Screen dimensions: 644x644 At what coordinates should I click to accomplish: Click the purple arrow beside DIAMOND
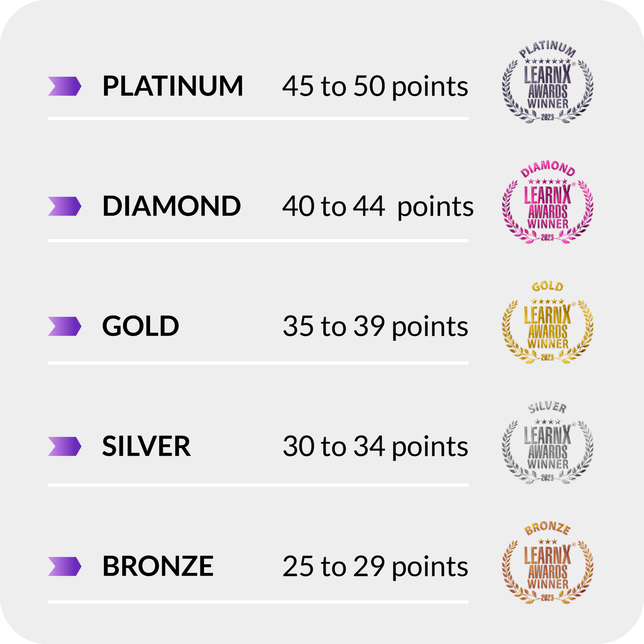click(x=64, y=206)
